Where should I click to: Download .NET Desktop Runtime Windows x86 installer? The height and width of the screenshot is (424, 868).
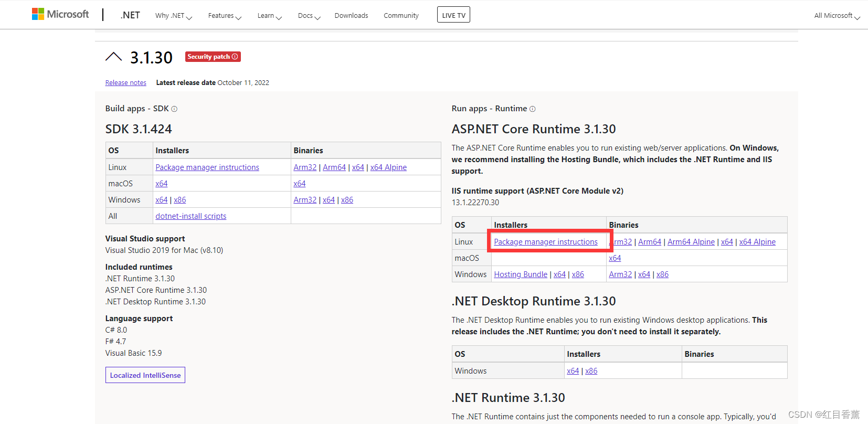point(591,371)
